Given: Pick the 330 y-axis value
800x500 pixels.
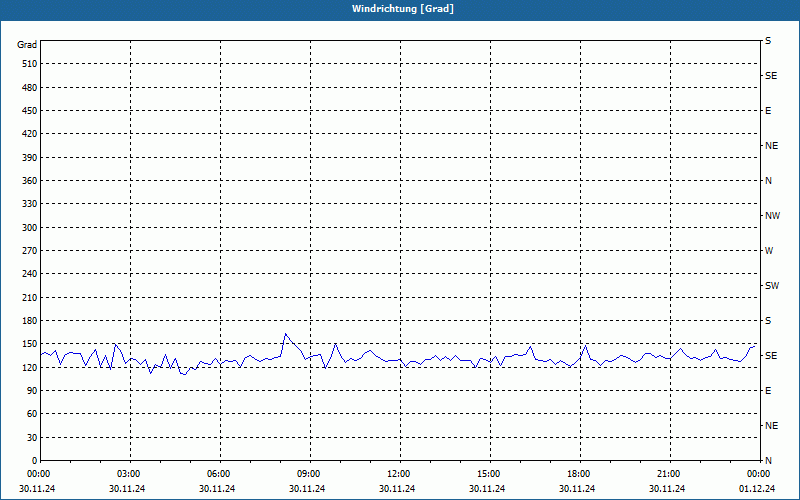Looking at the screenshot, I should 30,204.
